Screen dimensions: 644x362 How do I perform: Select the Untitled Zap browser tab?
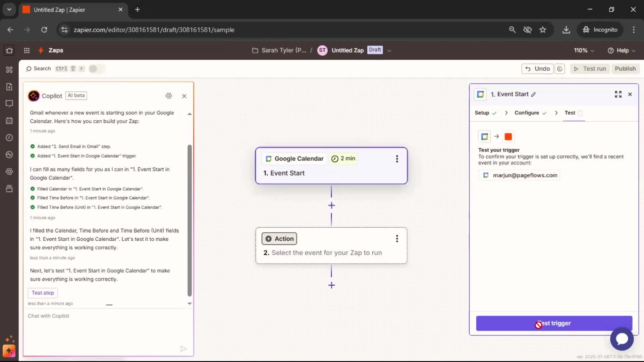(x=73, y=10)
